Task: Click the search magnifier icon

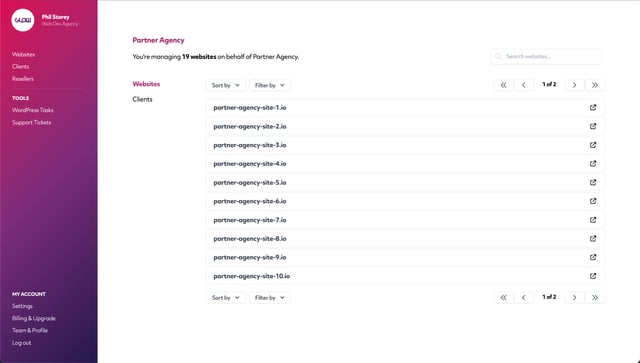Action: [x=498, y=56]
